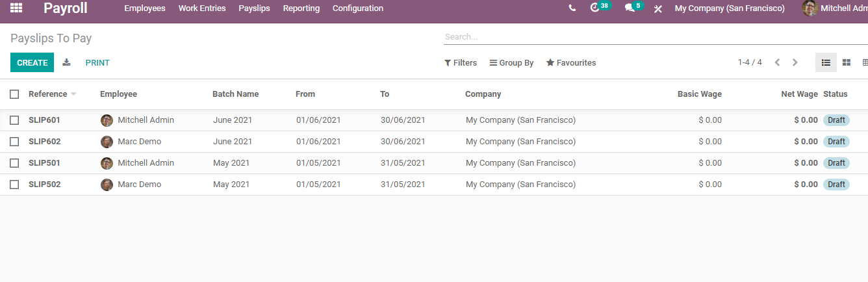Click 30/06/2021 date in SLIP601 row
Image resolution: width=868 pixels, height=282 pixels.
(x=403, y=120)
